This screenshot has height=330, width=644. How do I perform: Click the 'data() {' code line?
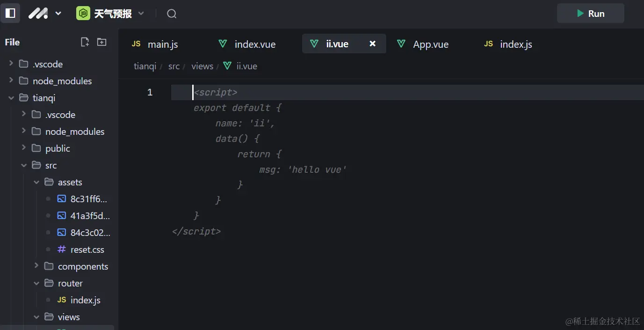tap(237, 139)
